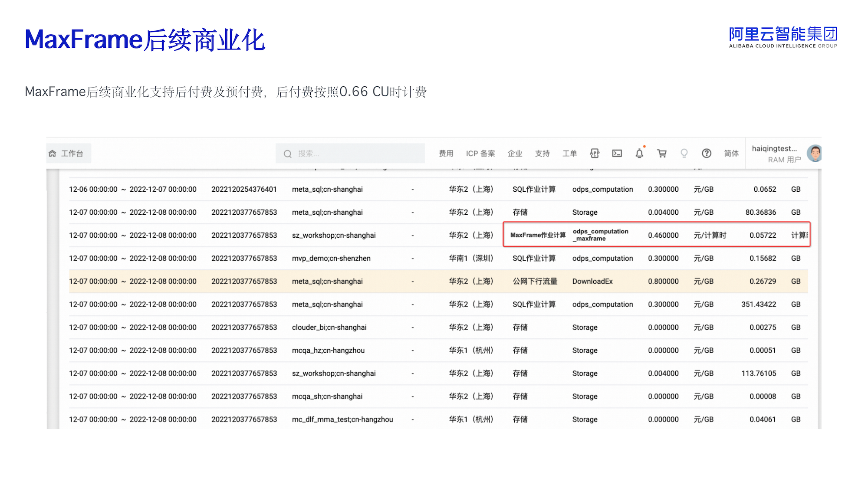
Task: Click the DownloadEx cell
Action: tap(592, 281)
